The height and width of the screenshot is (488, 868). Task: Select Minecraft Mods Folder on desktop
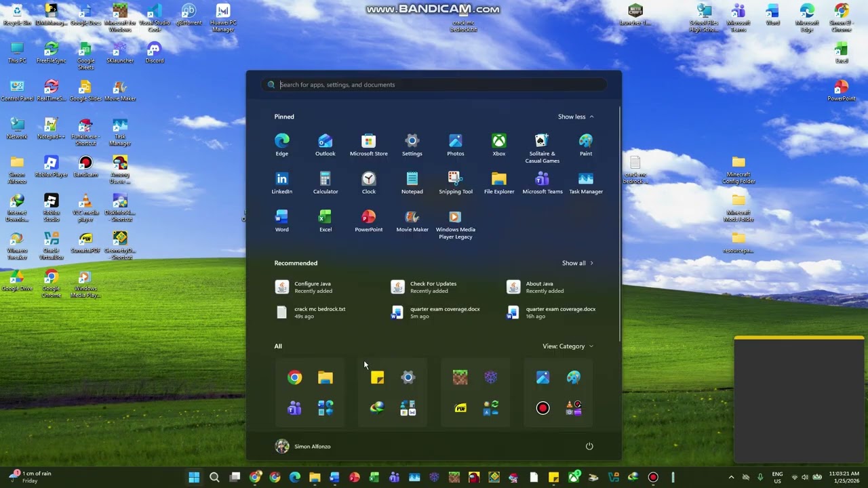click(x=738, y=207)
